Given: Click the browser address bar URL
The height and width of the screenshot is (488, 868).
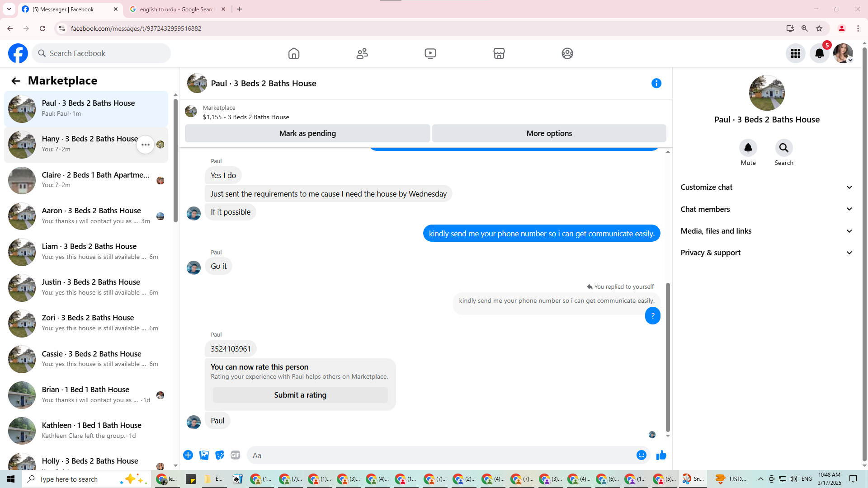Looking at the screenshot, I should pos(136,28).
